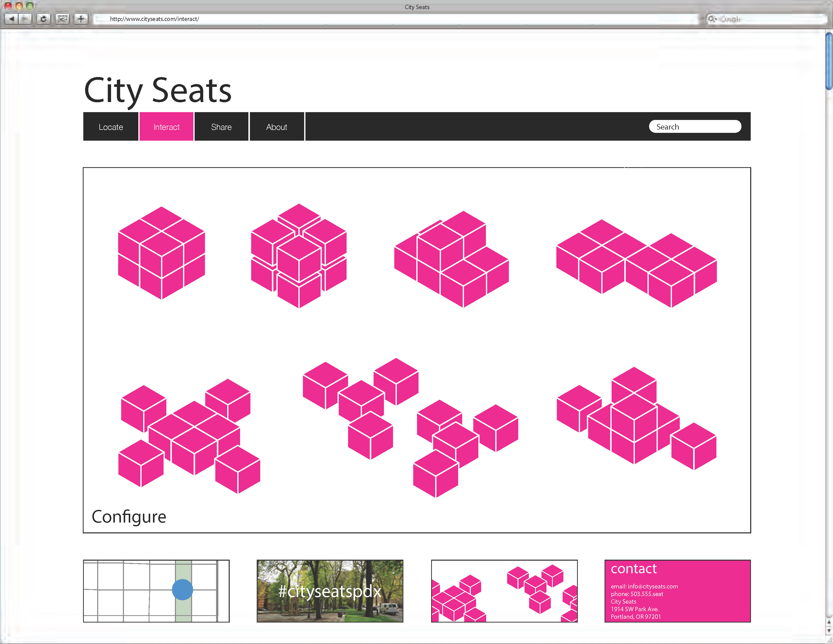Viewport: 833px width, 644px height.
Task: Click the City Seats title heading
Action: click(158, 91)
